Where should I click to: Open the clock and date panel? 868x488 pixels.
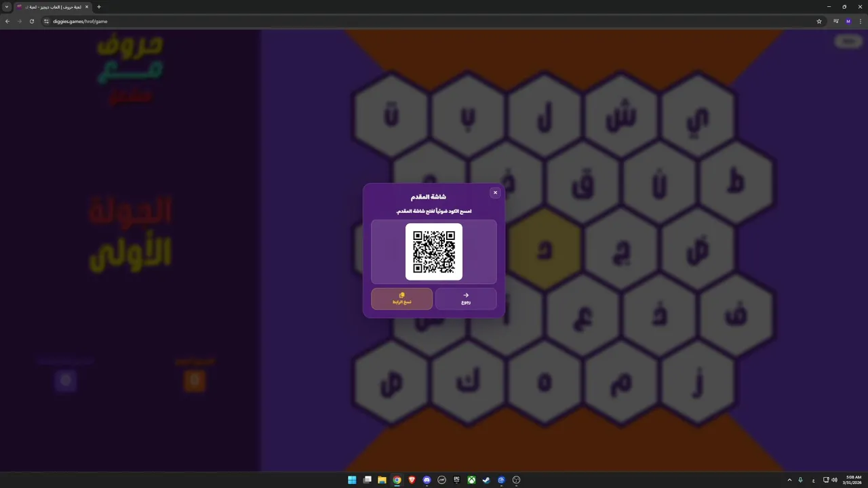click(853, 480)
